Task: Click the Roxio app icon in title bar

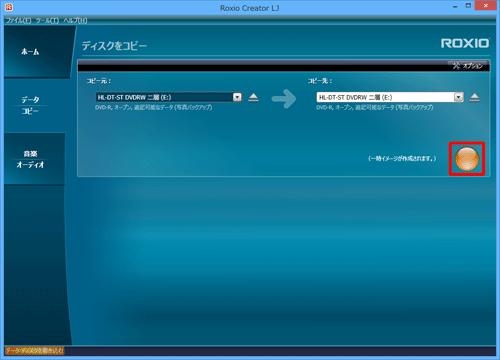Action: pos(9,7)
